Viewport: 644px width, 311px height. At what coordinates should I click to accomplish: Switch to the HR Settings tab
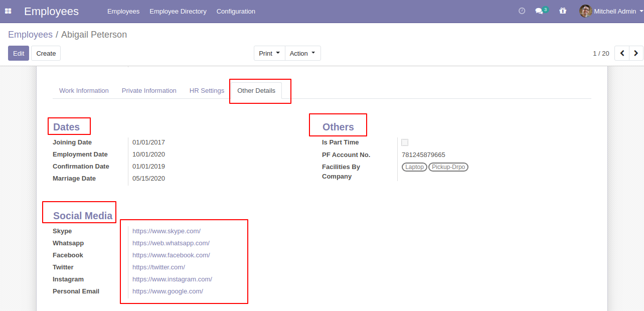(207, 91)
